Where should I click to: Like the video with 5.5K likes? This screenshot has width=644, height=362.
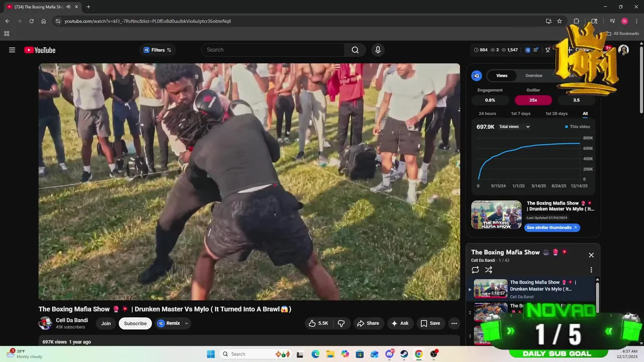tap(318, 323)
